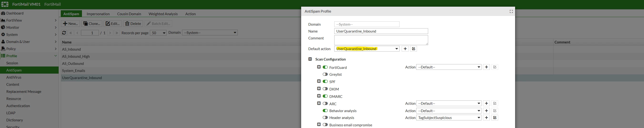The width and height of the screenshot is (644, 128).
Task: Open the FortiGuard Action dropdown
Action: tap(449, 67)
